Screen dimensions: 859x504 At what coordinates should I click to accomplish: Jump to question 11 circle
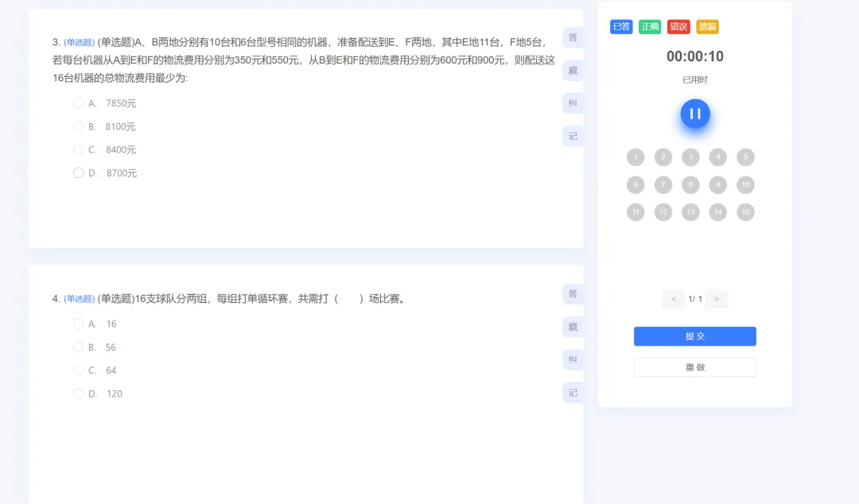636,212
